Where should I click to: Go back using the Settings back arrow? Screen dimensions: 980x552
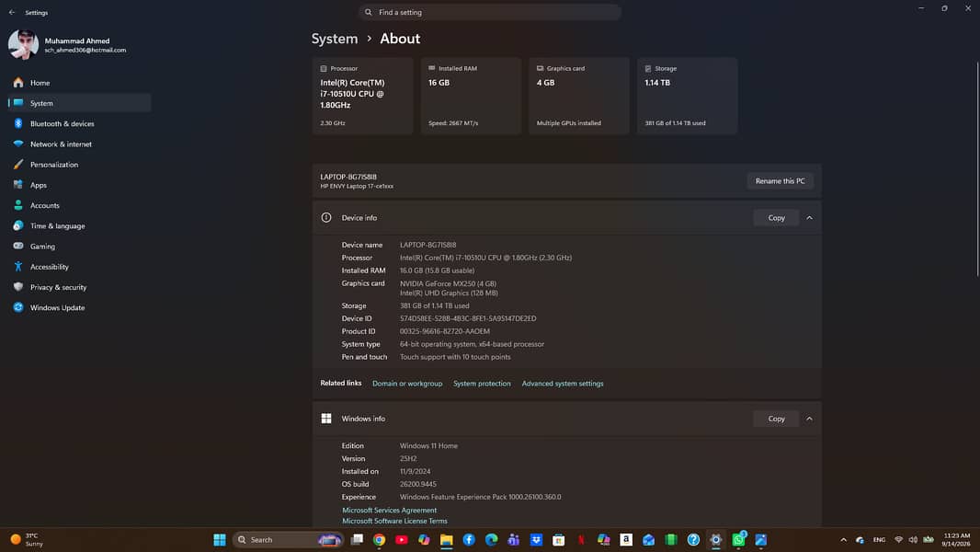pyautogui.click(x=12, y=13)
